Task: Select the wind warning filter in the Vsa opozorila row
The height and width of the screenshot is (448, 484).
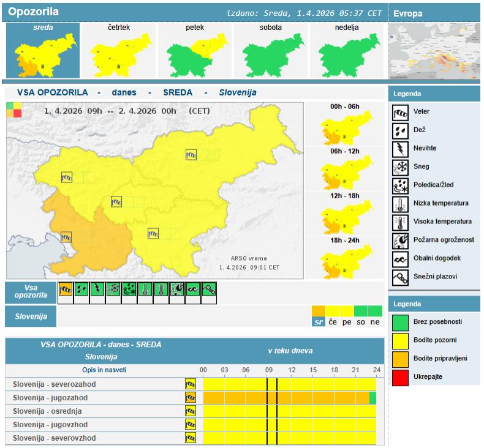Action: point(66,289)
